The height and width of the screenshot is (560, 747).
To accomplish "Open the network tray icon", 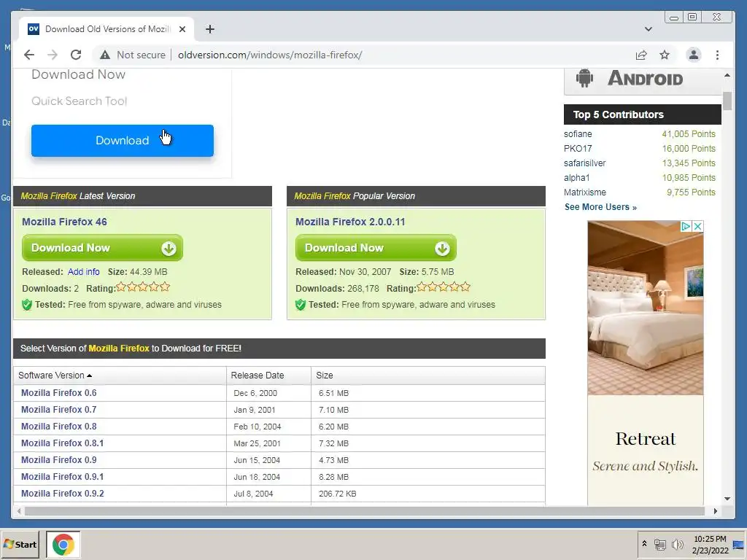I will point(659,544).
